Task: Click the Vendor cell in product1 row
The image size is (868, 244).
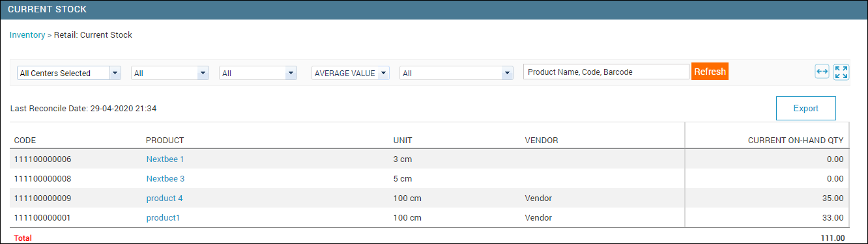Action: [538, 217]
